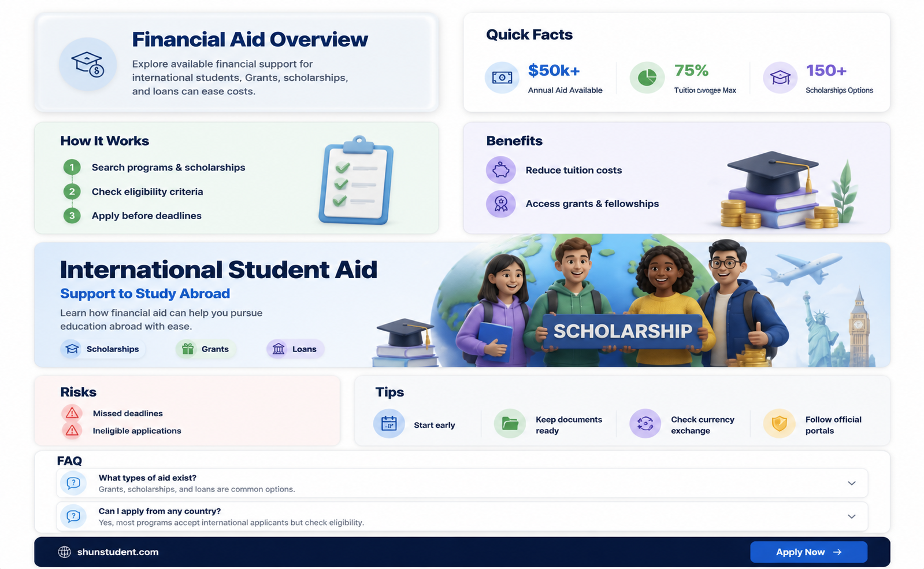The width and height of the screenshot is (924, 569).
Task: Click the 75% value
Action: tap(691, 71)
